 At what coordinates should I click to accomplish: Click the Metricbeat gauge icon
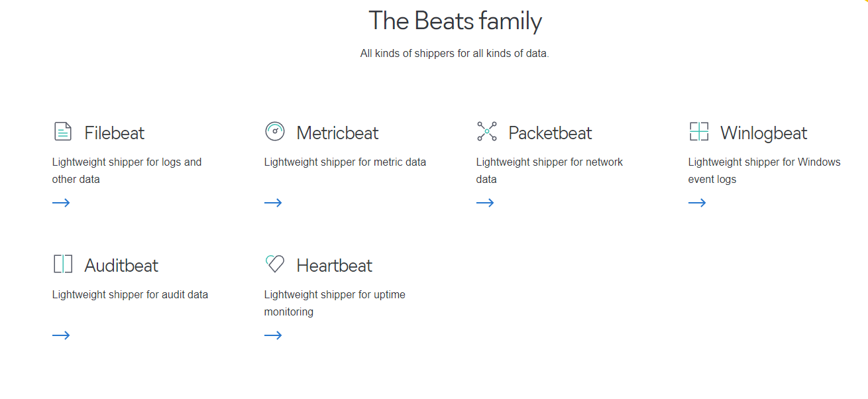click(x=274, y=131)
